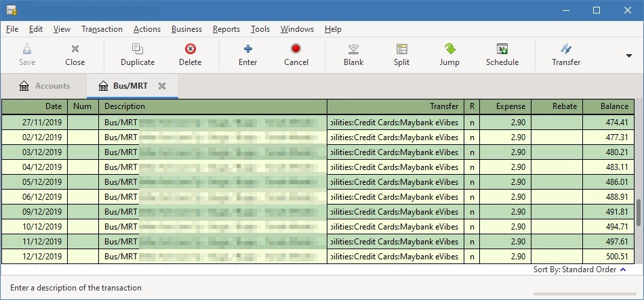Click the Expense column header
This screenshot has width=644, height=300.
coord(505,107)
